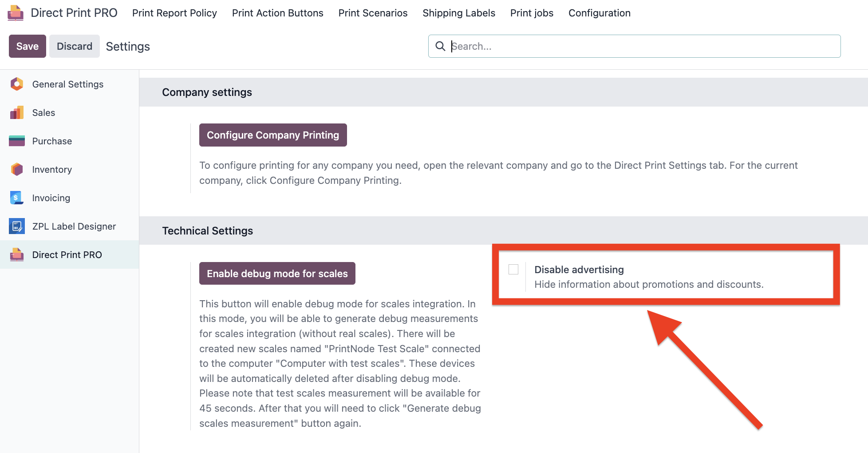This screenshot has width=868, height=453.
Task: Discard the settings changes
Action: pyautogui.click(x=75, y=46)
